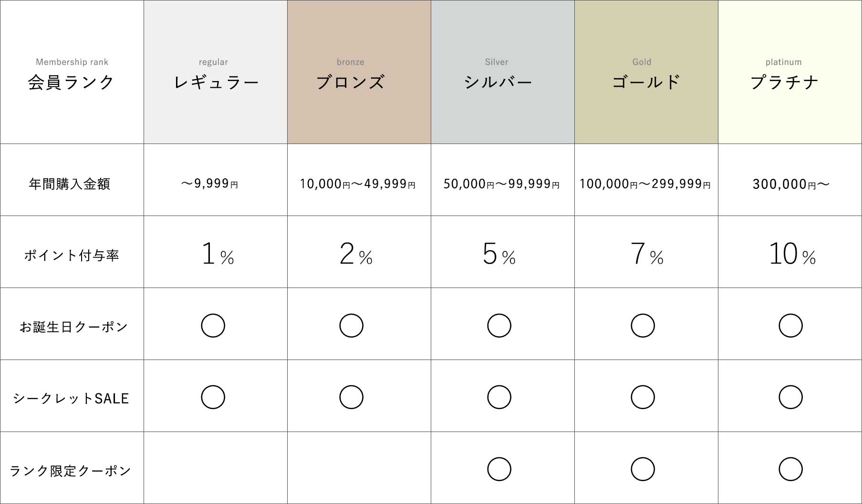Select the お誕生日クーポン circle under ブロンズ

[x=351, y=326]
